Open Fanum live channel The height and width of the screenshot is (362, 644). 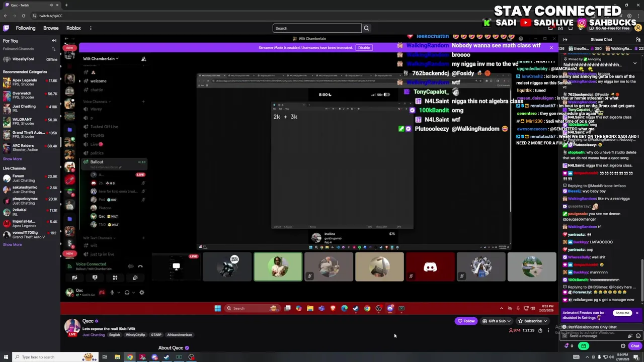[x=30, y=178]
